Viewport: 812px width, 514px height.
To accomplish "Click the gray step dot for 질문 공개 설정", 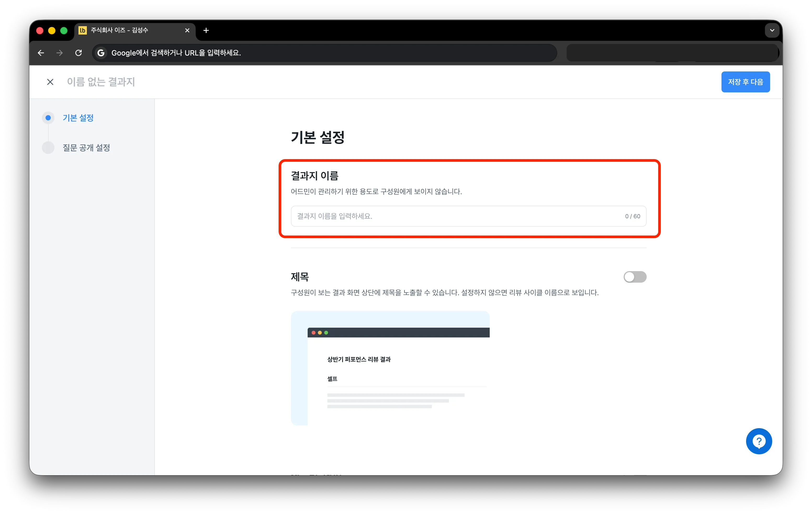I will pos(48,147).
